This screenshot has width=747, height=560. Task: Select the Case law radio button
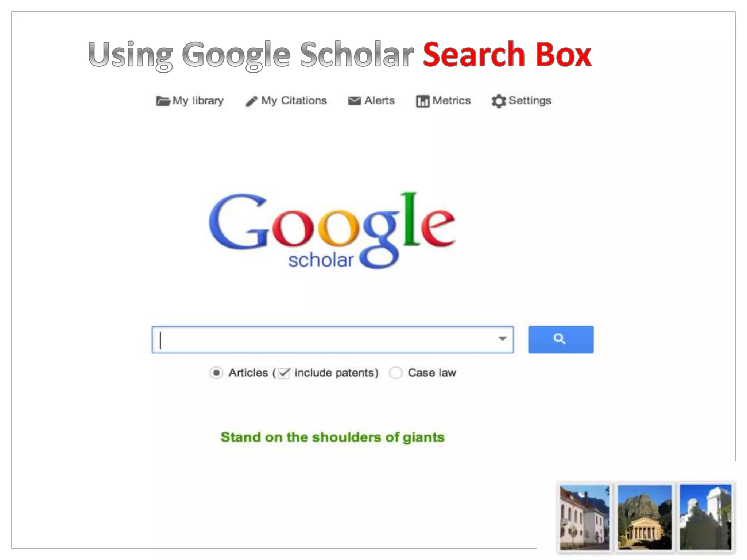click(x=395, y=373)
